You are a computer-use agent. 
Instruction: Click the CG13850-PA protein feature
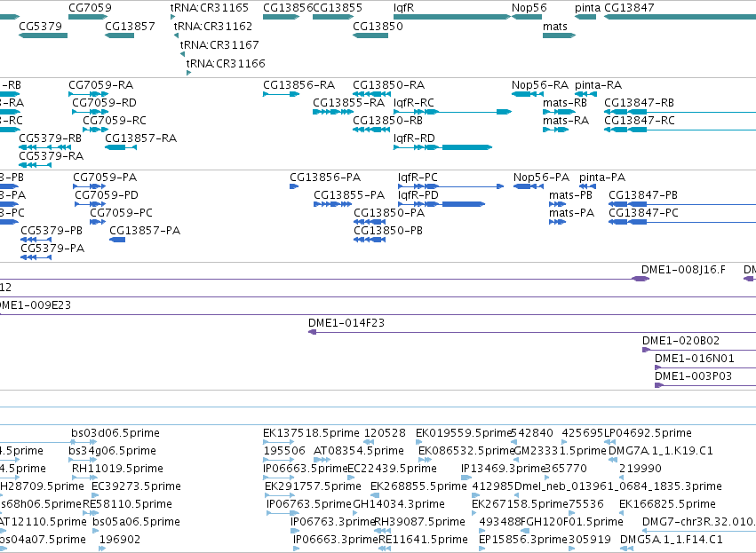[370, 222]
